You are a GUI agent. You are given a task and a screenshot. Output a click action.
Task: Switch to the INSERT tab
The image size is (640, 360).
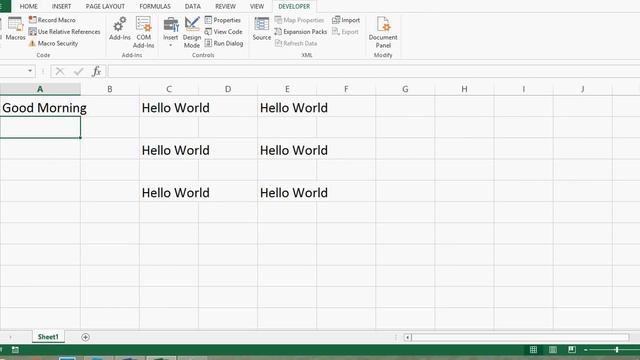coord(61,7)
